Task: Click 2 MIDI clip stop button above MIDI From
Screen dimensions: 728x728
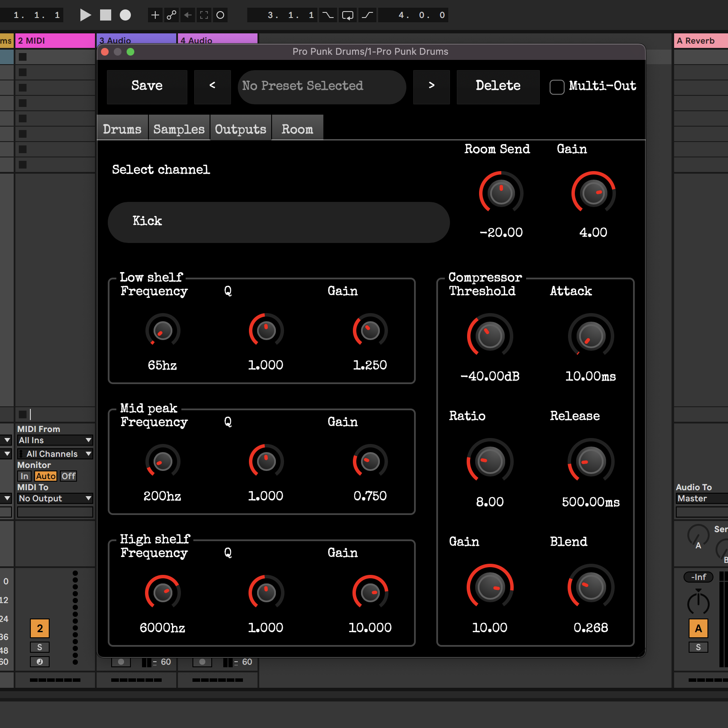Action: coord(23,414)
